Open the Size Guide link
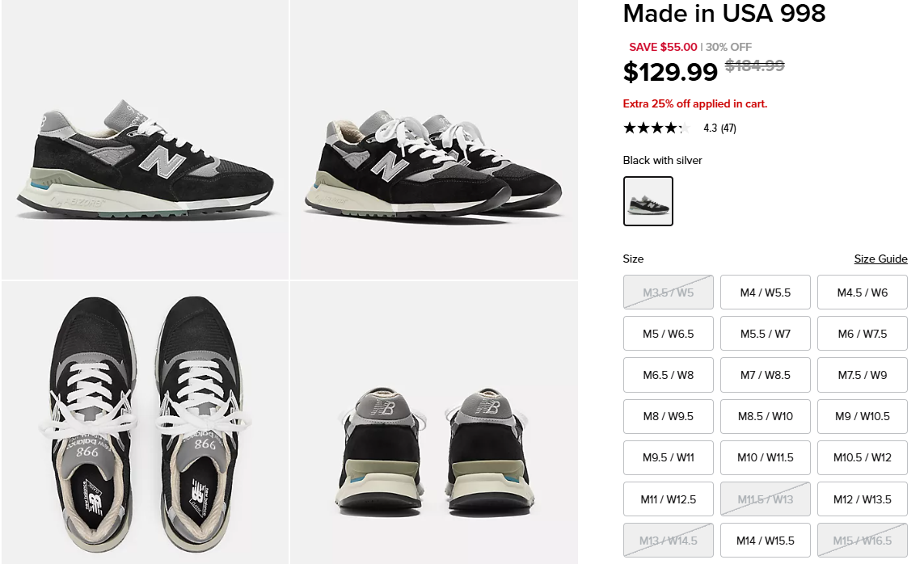 880,259
